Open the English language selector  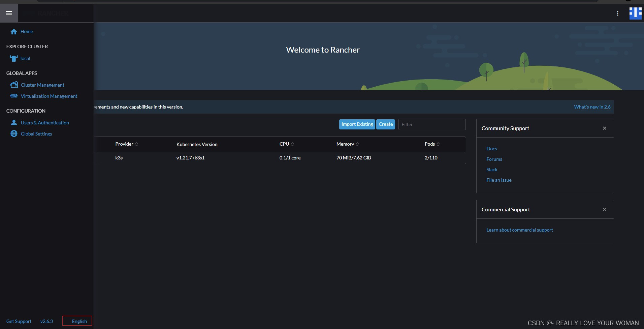77,321
